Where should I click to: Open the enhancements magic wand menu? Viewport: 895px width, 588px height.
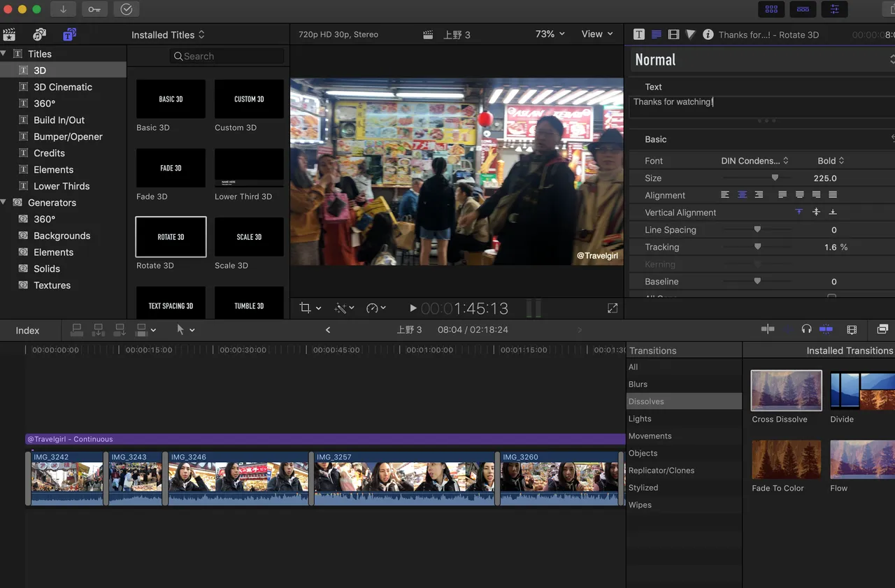coord(344,308)
